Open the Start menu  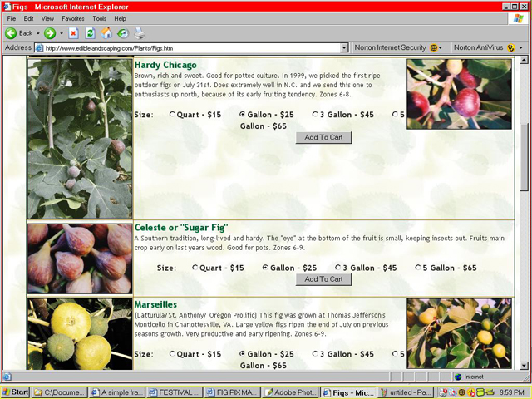coord(16,392)
